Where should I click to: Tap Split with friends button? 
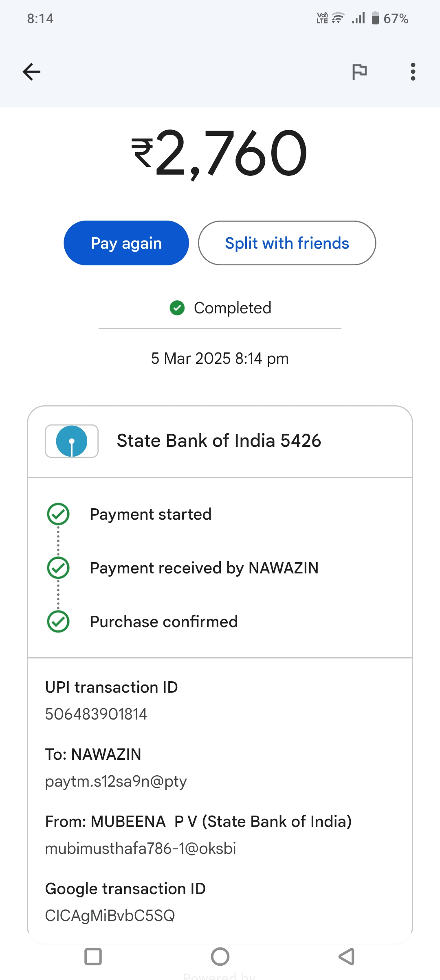click(x=287, y=243)
